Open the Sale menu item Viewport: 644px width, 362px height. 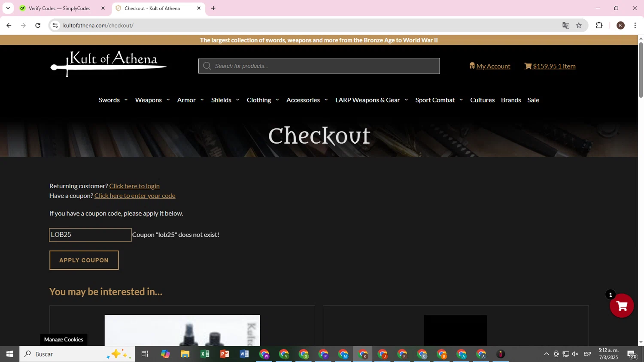533,100
